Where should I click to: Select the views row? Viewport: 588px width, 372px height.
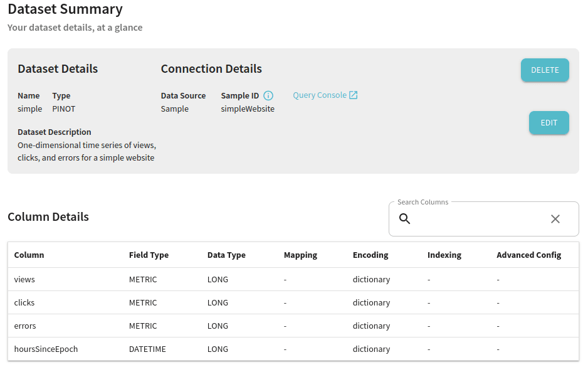(293, 279)
